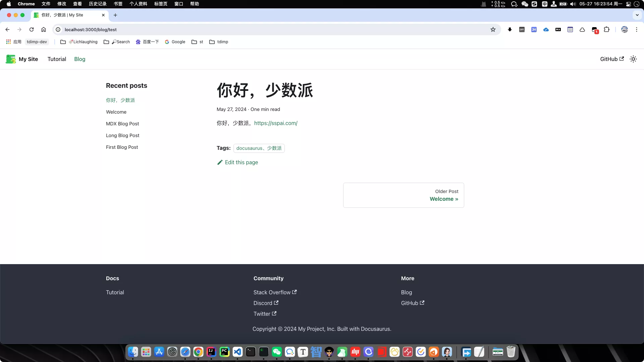Bookmark this page with the star icon
The image size is (644, 362).
[493, 29]
